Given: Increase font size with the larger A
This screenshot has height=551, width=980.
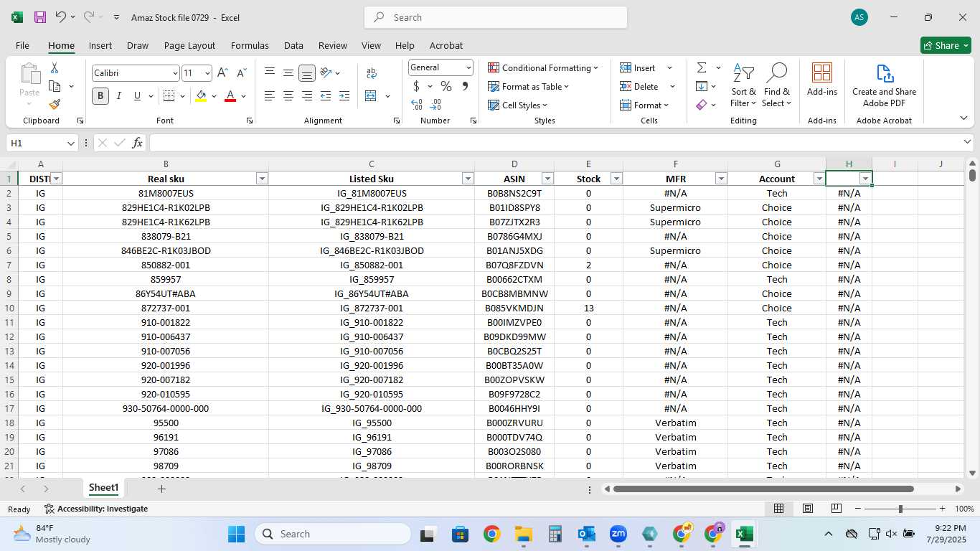Looking at the screenshot, I should coord(222,72).
